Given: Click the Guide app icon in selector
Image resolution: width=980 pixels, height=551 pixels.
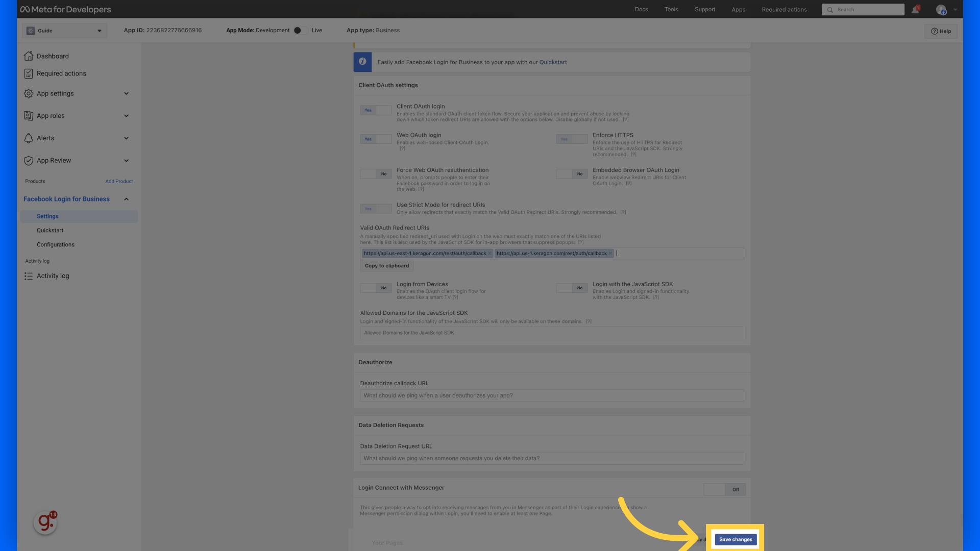Looking at the screenshot, I should [x=31, y=31].
